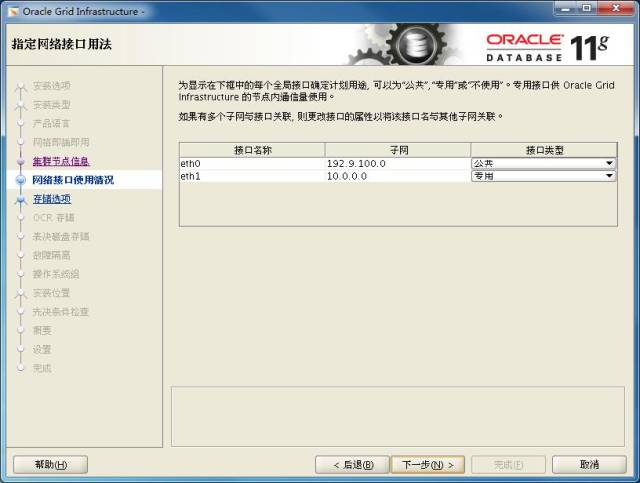Open the eth1 interface type dropdown
Viewport: 640px width, 483px height.
pos(544,176)
